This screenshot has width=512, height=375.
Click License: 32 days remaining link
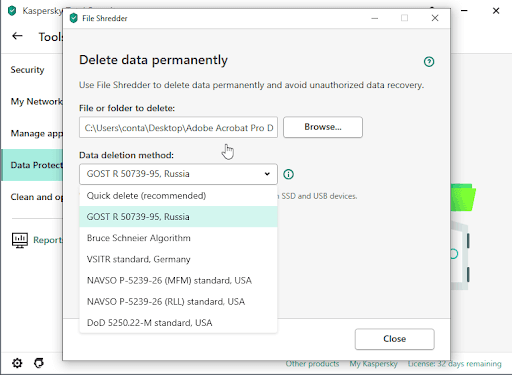(454, 364)
